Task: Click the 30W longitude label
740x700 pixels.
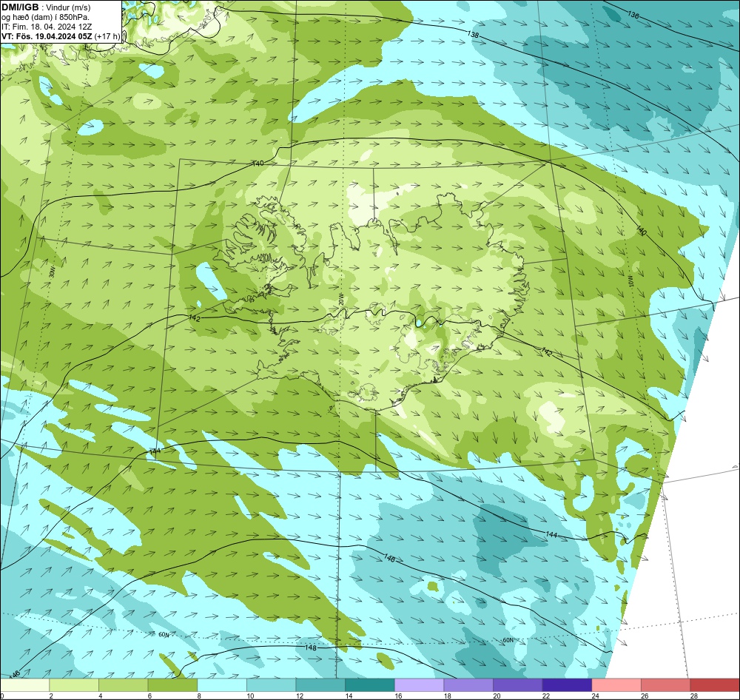Action: (x=52, y=272)
